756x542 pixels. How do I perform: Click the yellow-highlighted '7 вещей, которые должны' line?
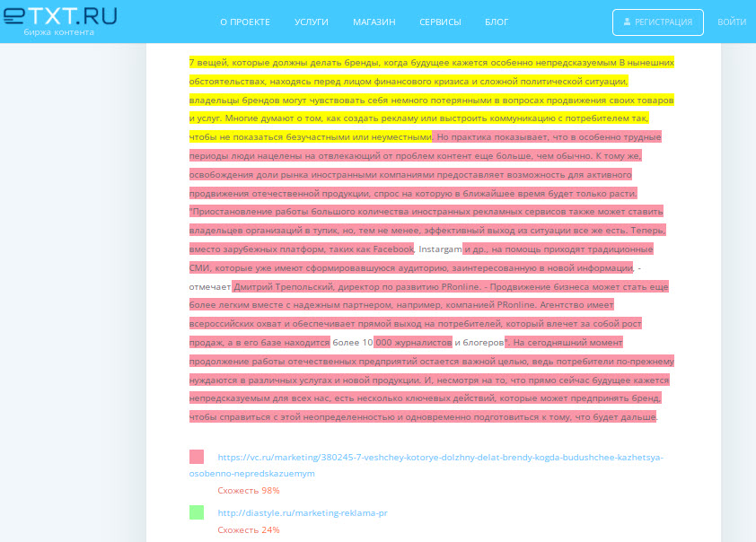(x=432, y=63)
